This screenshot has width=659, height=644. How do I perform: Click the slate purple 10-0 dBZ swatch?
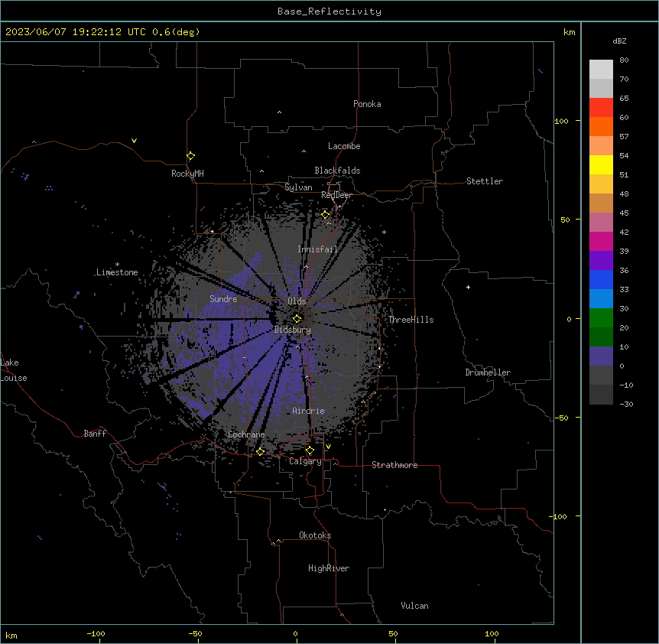601,356
